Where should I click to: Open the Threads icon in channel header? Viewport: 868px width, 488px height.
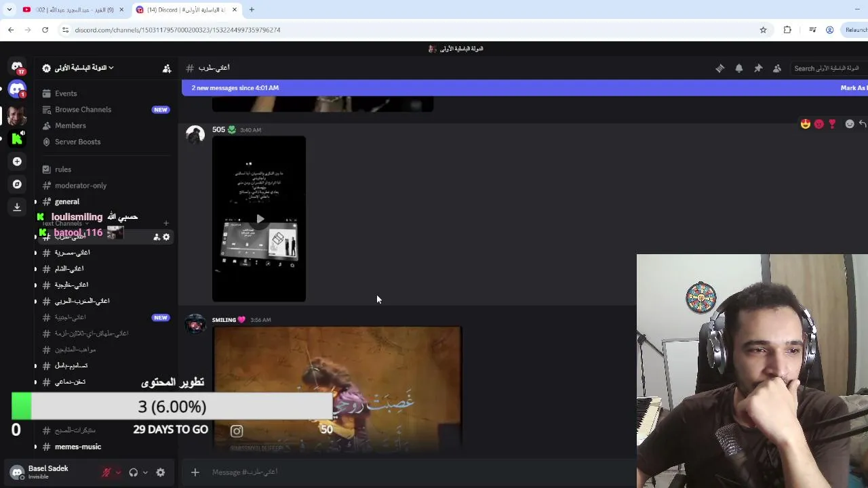click(720, 68)
